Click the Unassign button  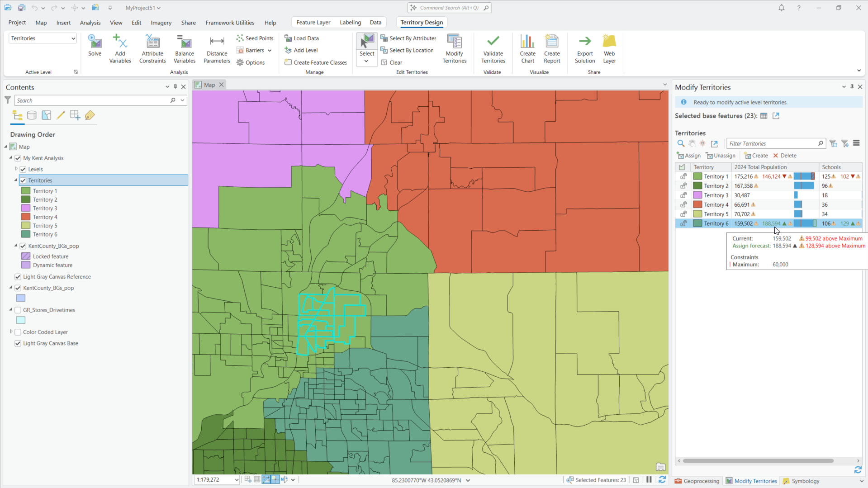pos(720,155)
